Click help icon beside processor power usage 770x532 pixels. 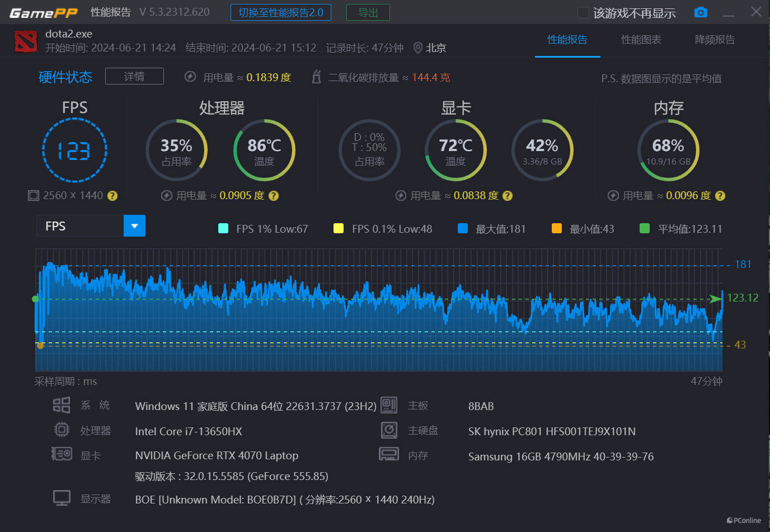[x=274, y=196]
